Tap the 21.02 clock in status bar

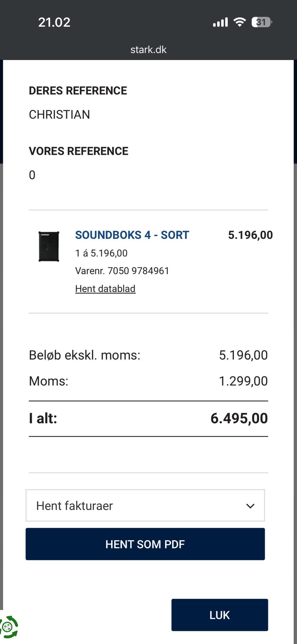click(54, 22)
